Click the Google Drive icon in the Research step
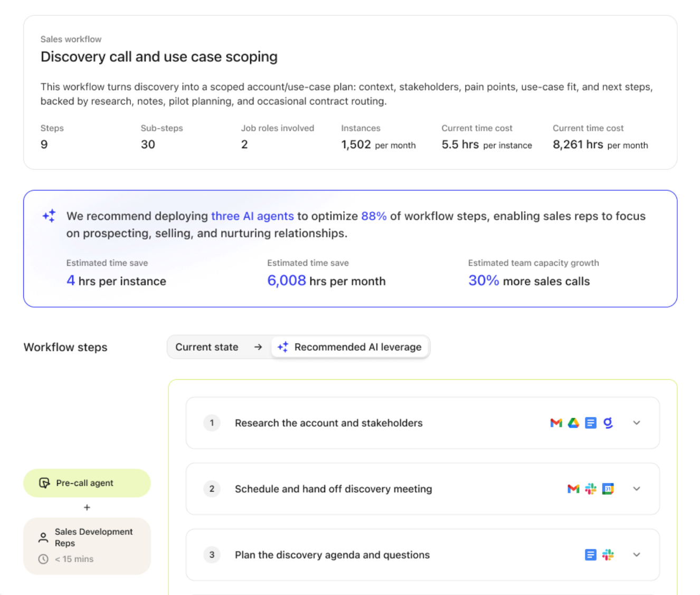Screen dimensions: 700x595 click(573, 423)
